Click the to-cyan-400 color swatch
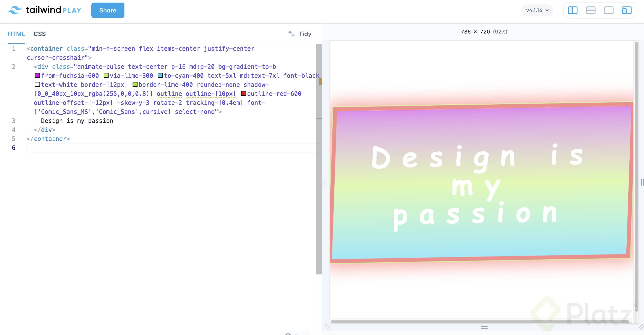This screenshot has width=644, height=335. (160, 75)
